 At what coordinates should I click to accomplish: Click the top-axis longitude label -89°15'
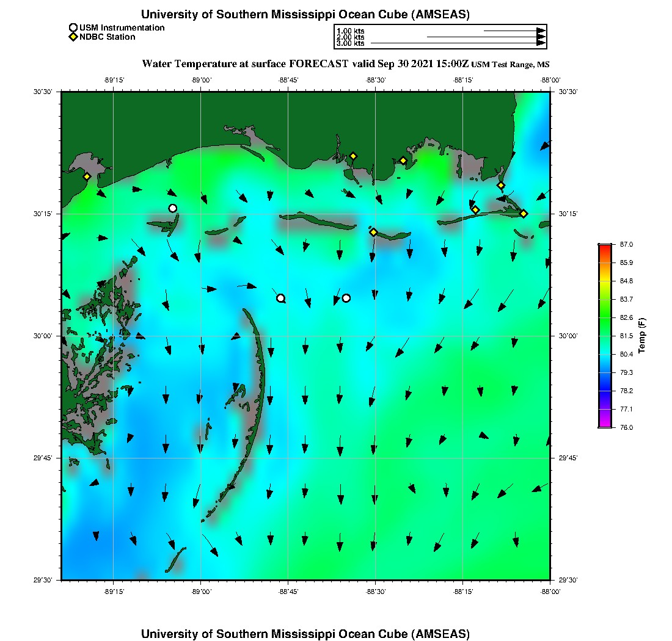114,80
